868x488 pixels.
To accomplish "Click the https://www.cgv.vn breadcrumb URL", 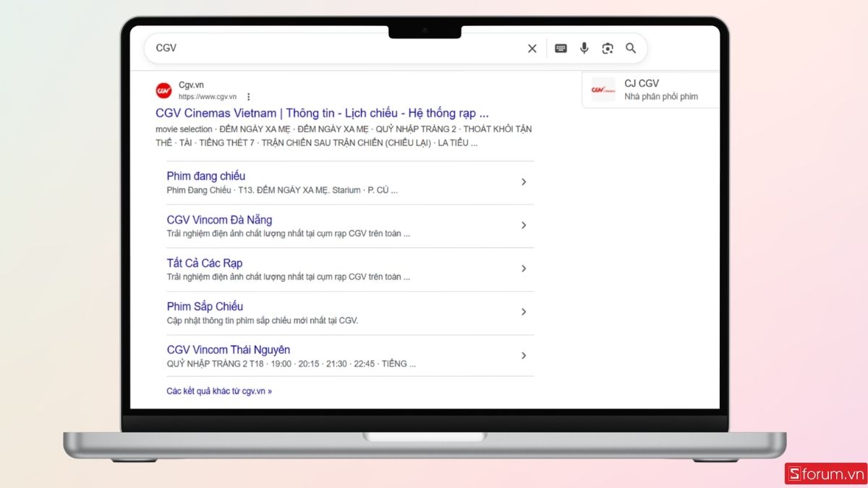I will click(x=208, y=95).
